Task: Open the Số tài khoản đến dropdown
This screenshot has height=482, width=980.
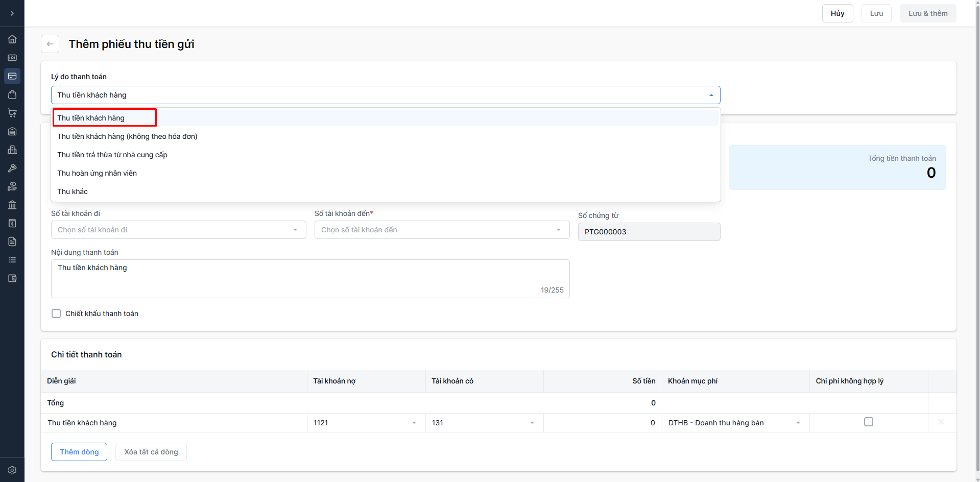Action: tap(442, 230)
